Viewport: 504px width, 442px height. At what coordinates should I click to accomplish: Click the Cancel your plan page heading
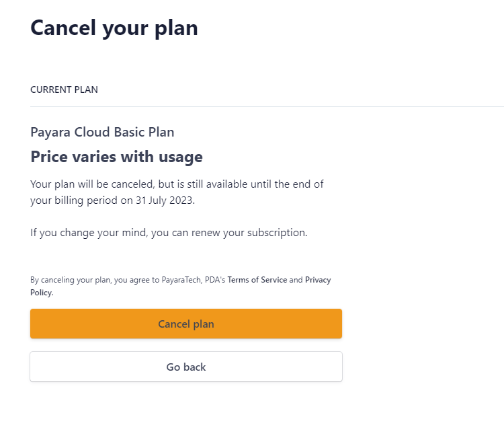point(114,28)
